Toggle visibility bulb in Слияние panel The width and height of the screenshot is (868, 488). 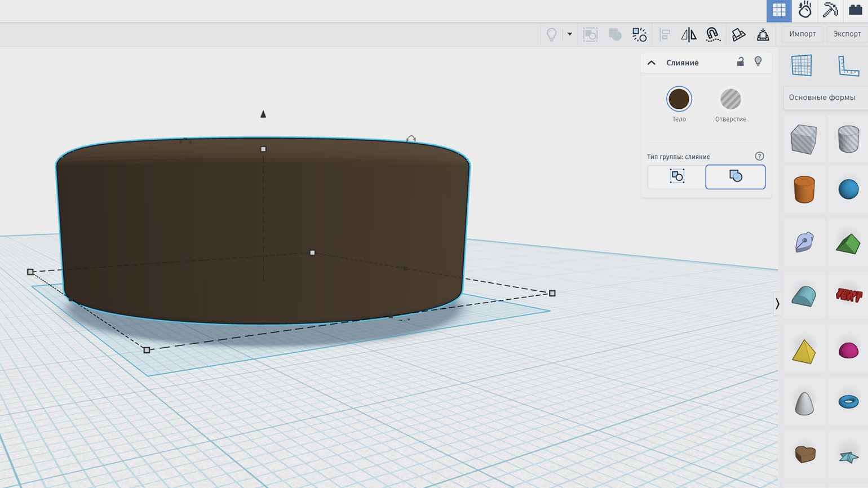pos(758,62)
